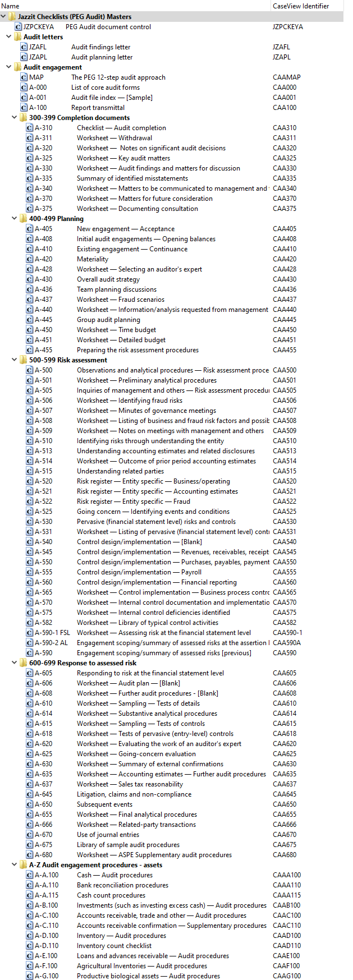This screenshot has height=980, width=353.
Task: Select 'Worksheet — Internal control deficiencies identified' row
Action: point(172,613)
